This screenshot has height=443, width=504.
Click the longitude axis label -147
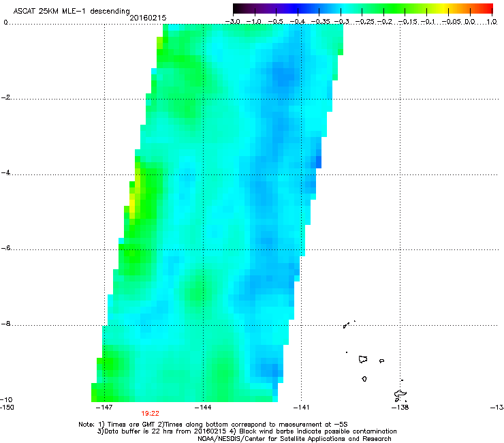click(x=104, y=408)
